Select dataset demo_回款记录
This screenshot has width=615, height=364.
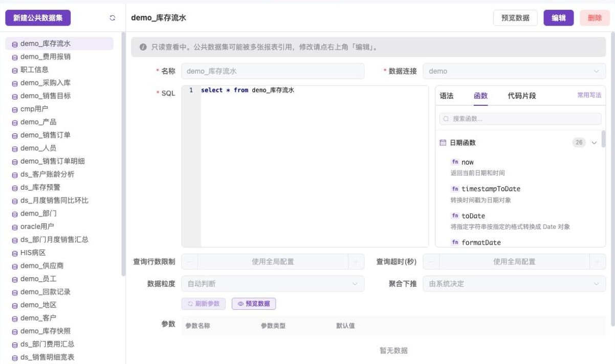59,292
